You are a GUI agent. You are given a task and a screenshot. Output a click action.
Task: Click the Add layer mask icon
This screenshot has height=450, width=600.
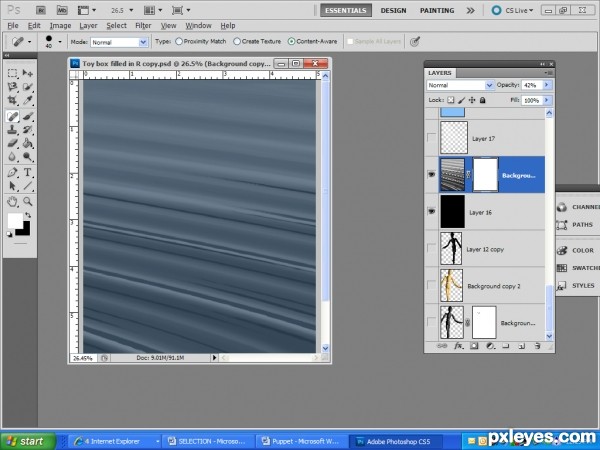474,346
